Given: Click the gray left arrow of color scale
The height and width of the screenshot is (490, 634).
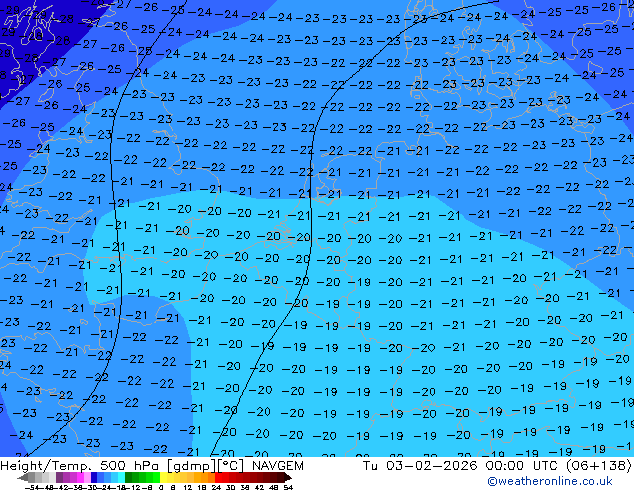Looking at the screenshot, I should [23, 477].
